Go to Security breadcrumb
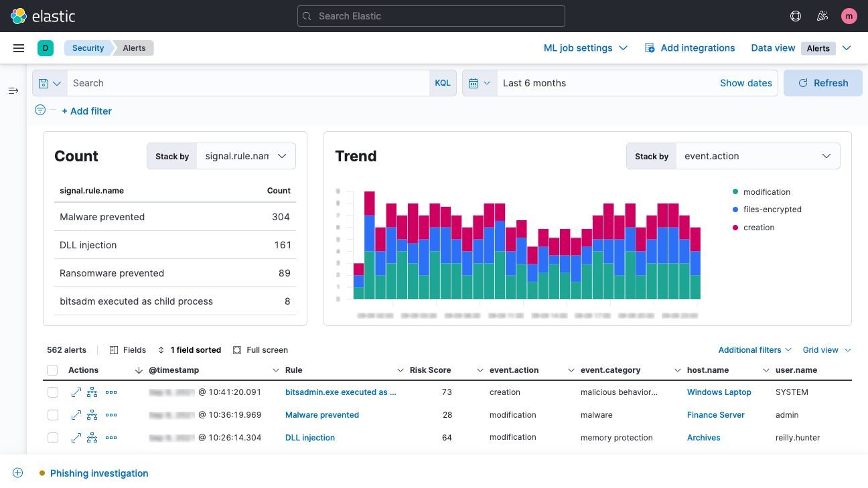Screen dimensions: 868x488 [x=88, y=48]
